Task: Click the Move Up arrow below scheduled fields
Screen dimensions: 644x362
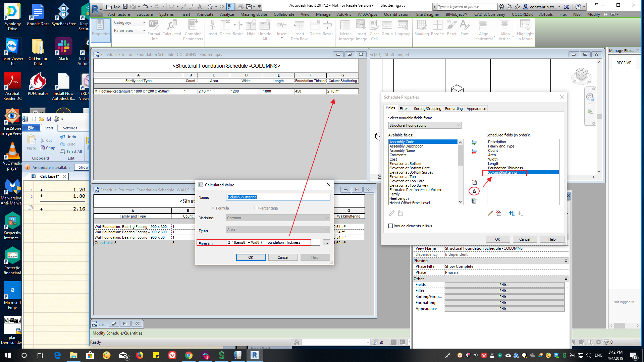Action: tap(512, 213)
